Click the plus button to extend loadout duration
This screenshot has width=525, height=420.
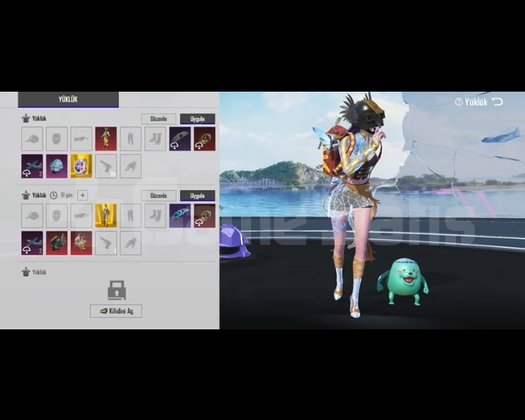pyautogui.click(x=82, y=195)
